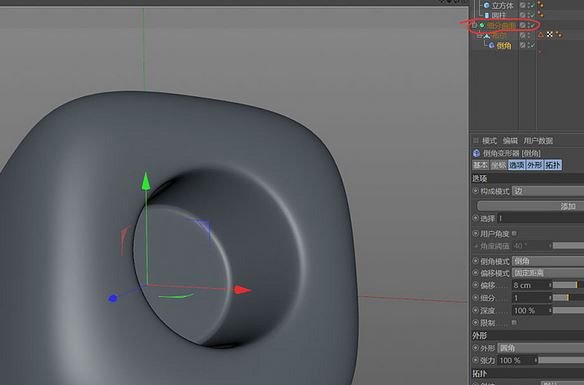Screen dimensions: 584x385
Task: Click the 深度 keyframe circle
Action: (x=476, y=310)
